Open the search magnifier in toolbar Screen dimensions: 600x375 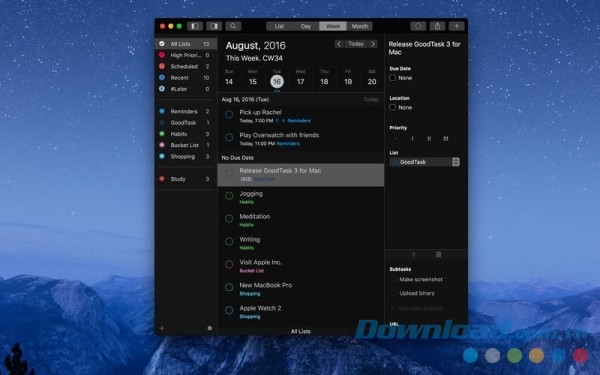[x=233, y=26]
